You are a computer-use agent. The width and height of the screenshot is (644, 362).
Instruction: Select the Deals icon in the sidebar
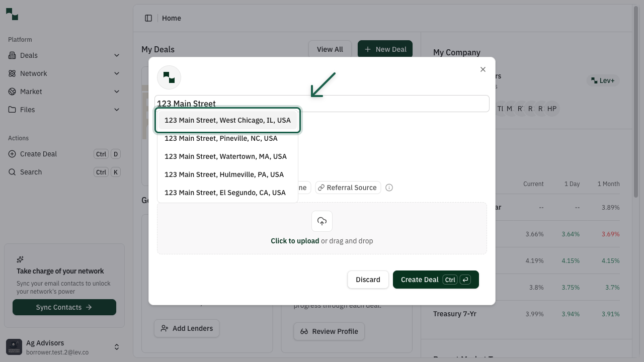(11, 55)
